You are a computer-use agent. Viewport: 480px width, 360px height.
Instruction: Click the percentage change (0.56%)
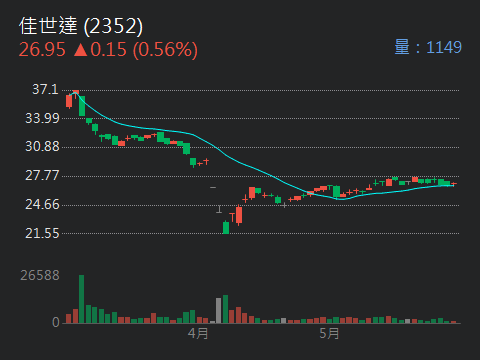click(x=165, y=50)
